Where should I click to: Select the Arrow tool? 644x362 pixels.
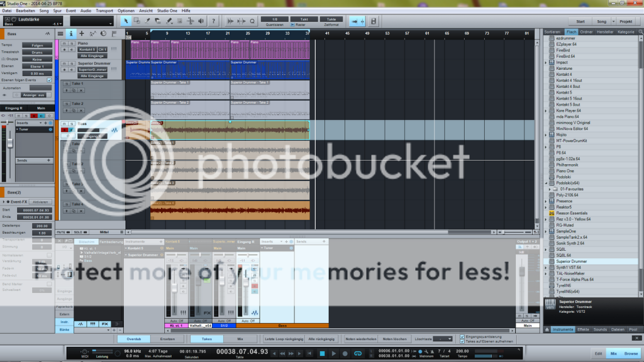click(x=126, y=21)
